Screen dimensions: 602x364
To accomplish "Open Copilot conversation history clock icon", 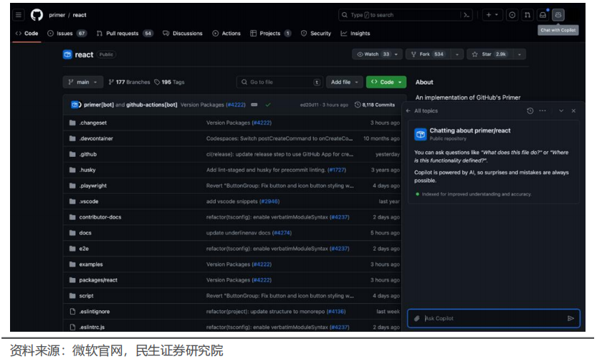I will pos(530,110).
